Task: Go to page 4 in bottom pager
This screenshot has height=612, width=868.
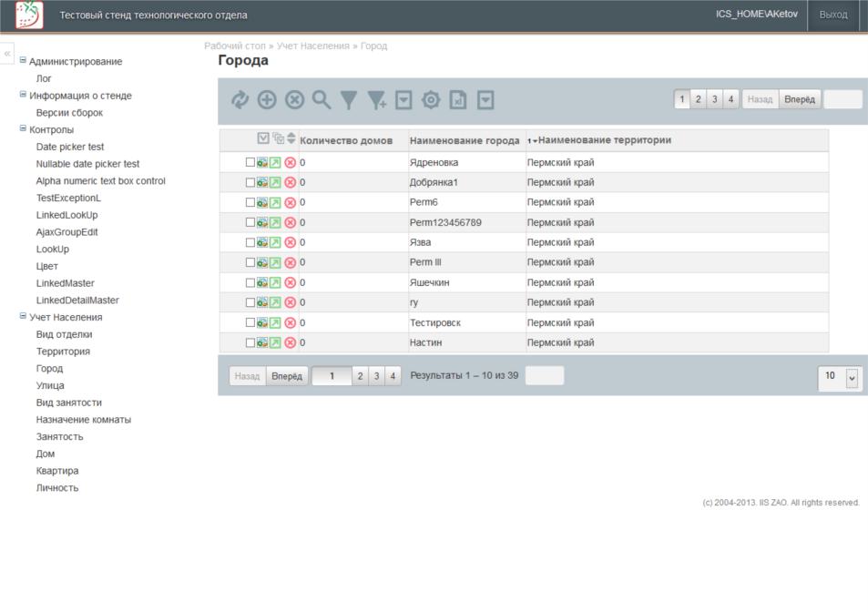Action: click(x=393, y=376)
